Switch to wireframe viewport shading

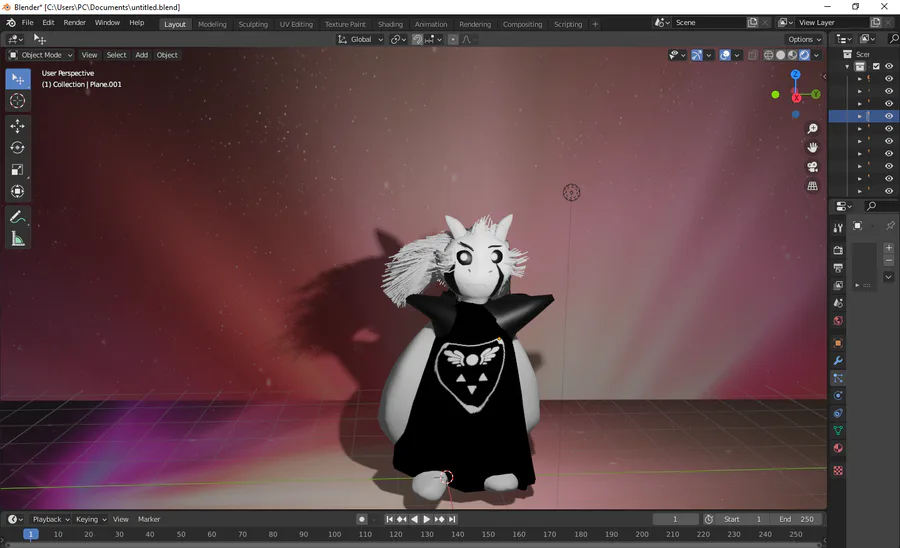pyautogui.click(x=769, y=55)
